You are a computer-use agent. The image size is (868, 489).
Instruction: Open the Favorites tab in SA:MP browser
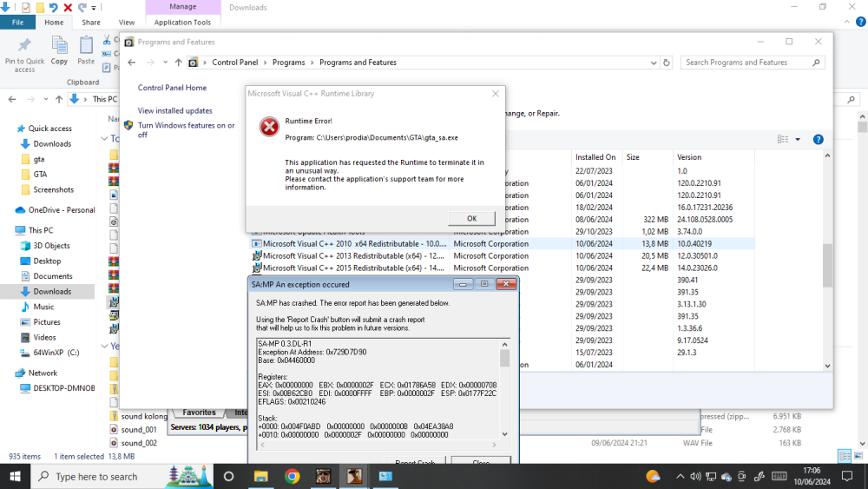[199, 413]
